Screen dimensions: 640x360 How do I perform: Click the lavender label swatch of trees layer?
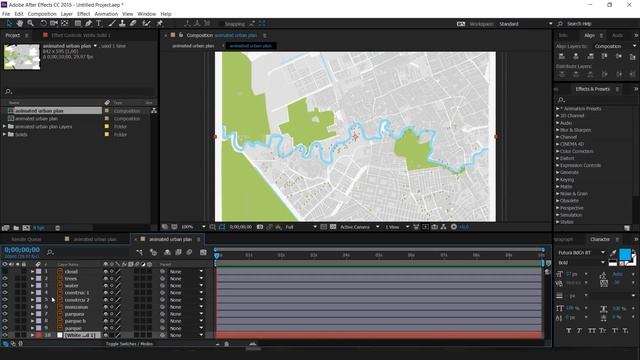pyautogui.click(x=38, y=279)
